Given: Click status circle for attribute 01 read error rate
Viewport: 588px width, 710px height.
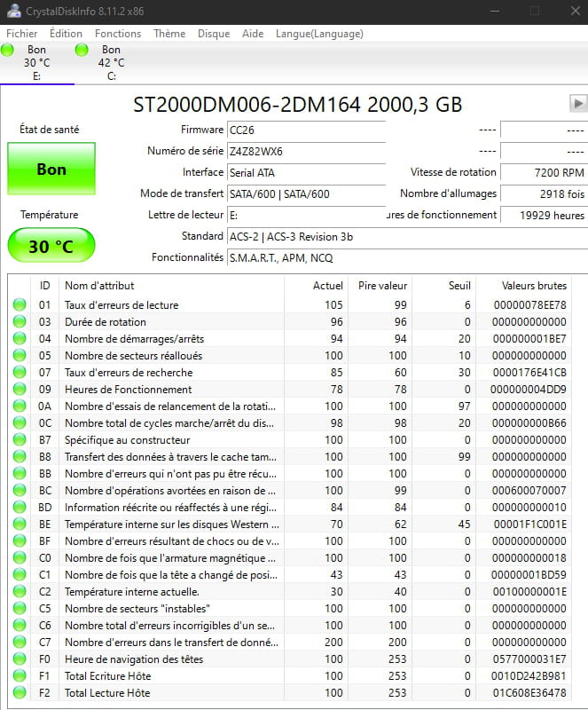Looking at the screenshot, I should coord(20,305).
